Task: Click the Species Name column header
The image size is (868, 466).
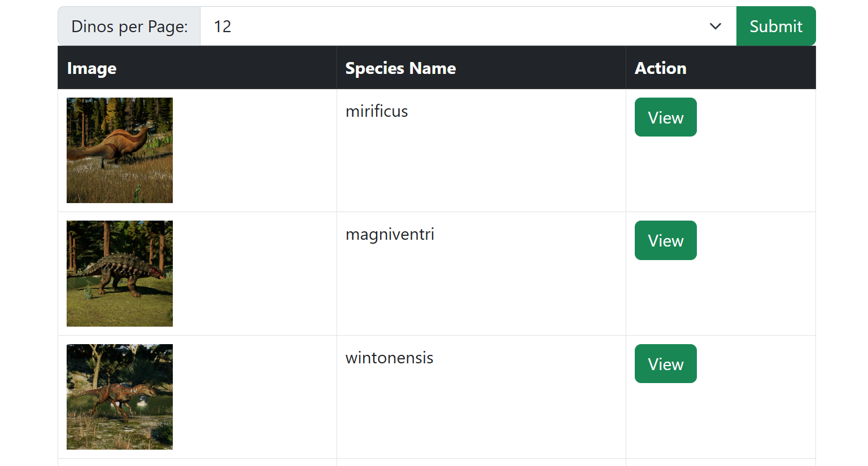Action: tap(400, 68)
